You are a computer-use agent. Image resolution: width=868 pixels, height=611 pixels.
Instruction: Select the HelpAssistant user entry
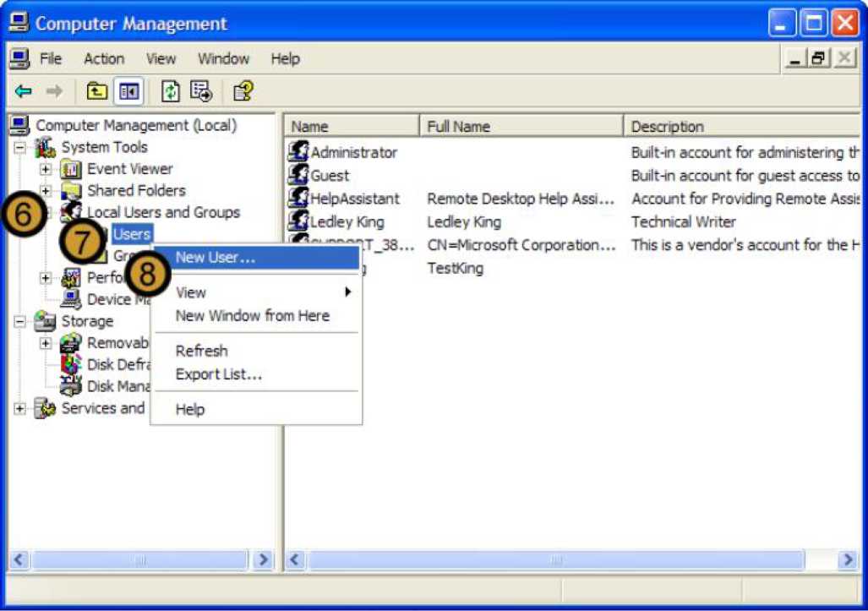[x=355, y=199]
